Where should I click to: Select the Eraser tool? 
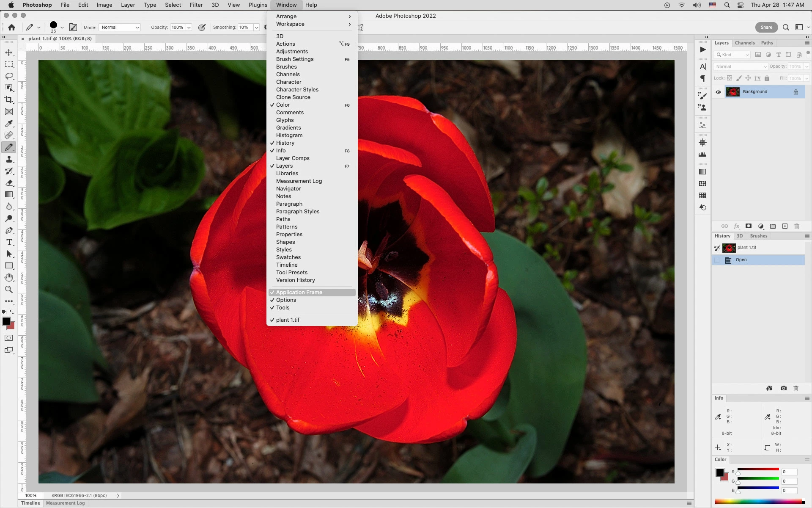(9, 183)
